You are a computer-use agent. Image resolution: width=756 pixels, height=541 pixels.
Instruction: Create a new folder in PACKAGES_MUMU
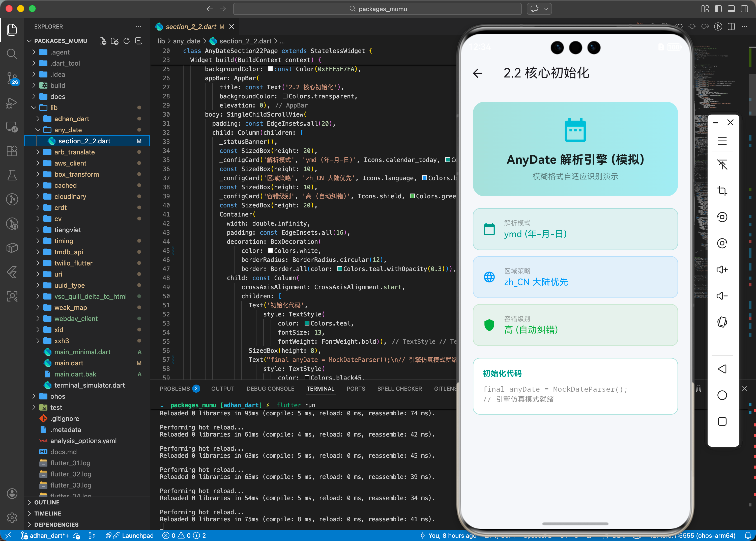[114, 41]
